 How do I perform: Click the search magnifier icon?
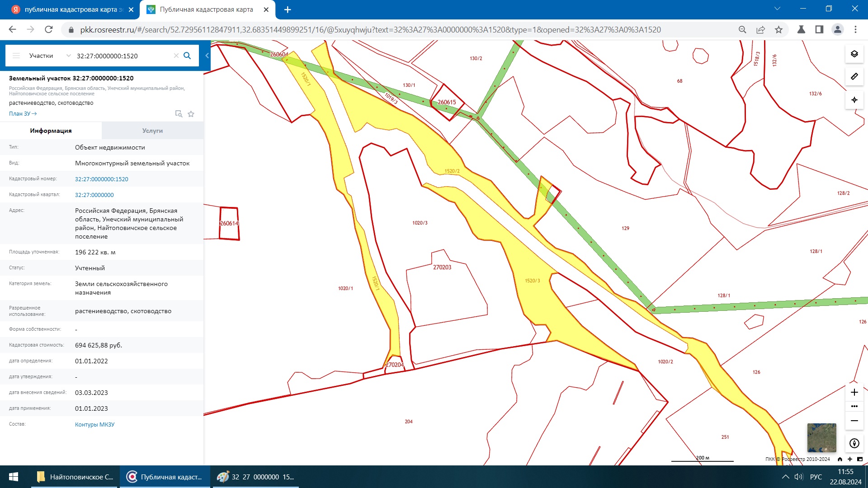coord(187,56)
